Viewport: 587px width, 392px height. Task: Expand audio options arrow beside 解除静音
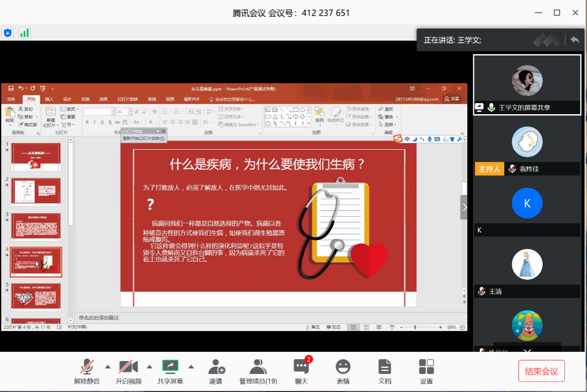(x=108, y=367)
